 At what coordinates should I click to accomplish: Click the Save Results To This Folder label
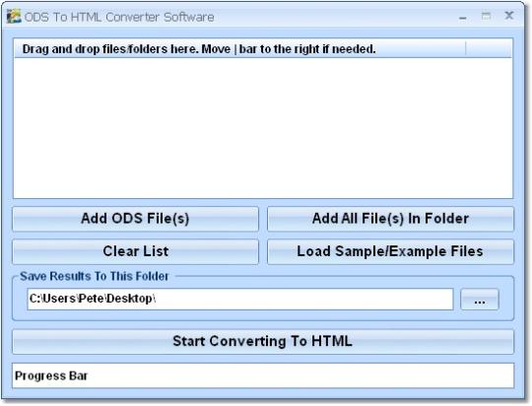click(95, 276)
